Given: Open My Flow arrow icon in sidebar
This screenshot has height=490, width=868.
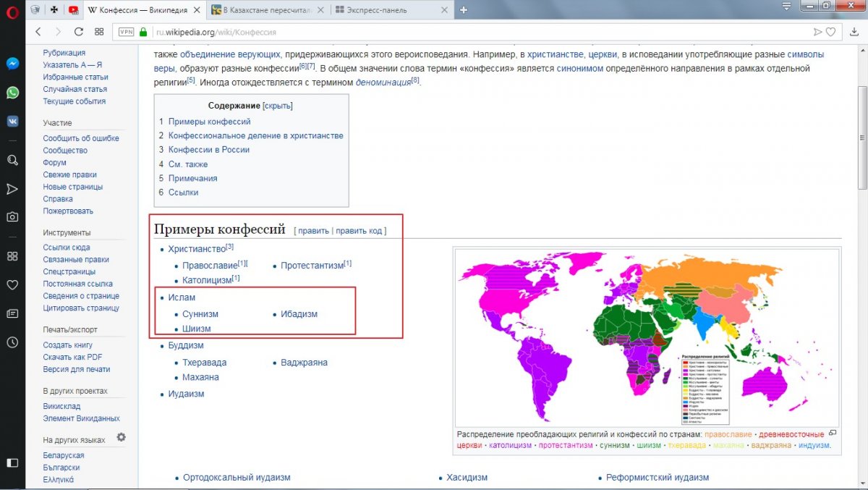Looking at the screenshot, I should [12, 189].
